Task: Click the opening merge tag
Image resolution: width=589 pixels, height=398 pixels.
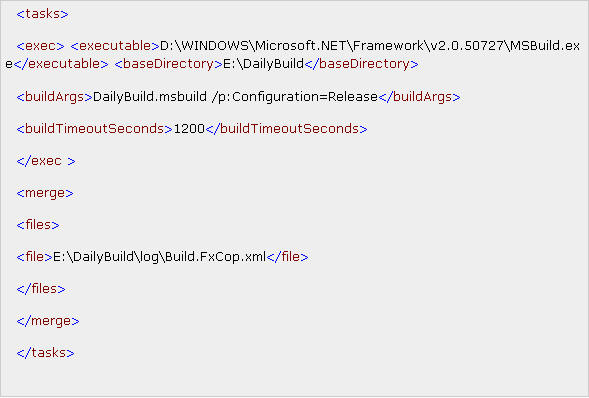Action: (x=45, y=193)
